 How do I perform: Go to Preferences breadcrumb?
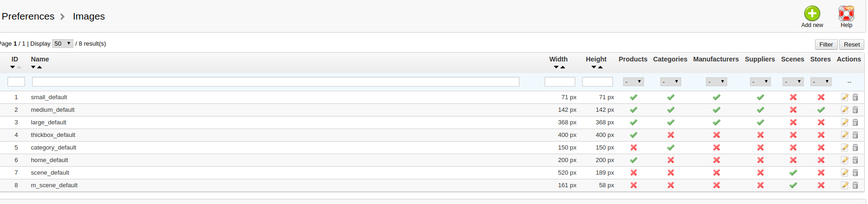click(28, 16)
